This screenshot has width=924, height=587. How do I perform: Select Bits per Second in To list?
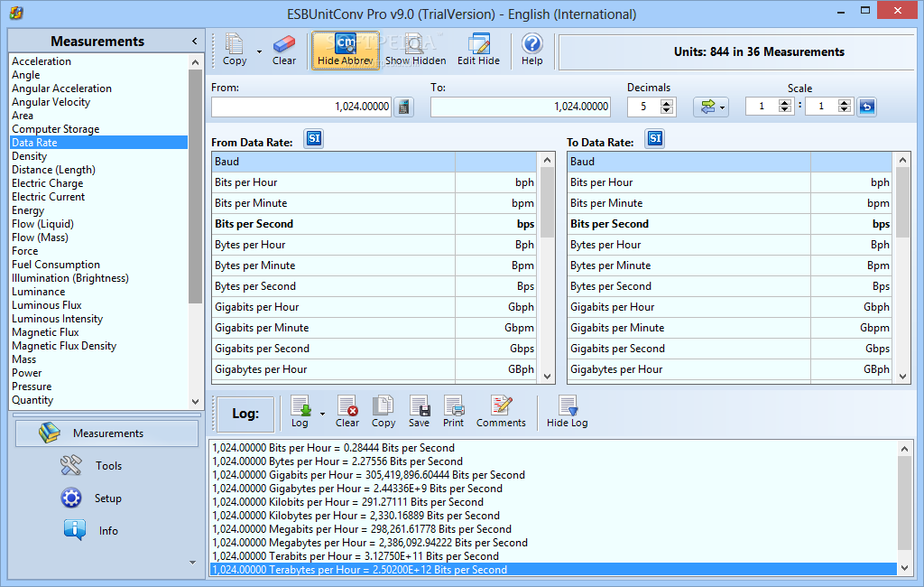tap(729, 224)
